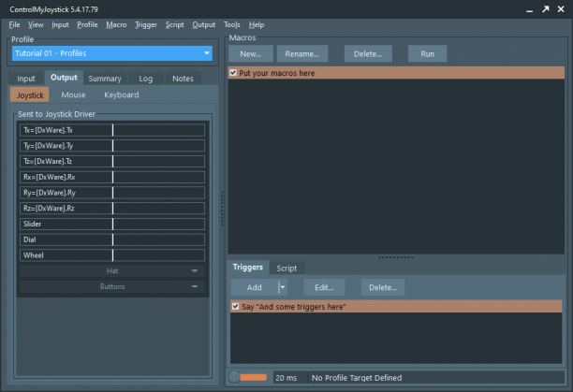Click the Rename... macro button

[301, 54]
